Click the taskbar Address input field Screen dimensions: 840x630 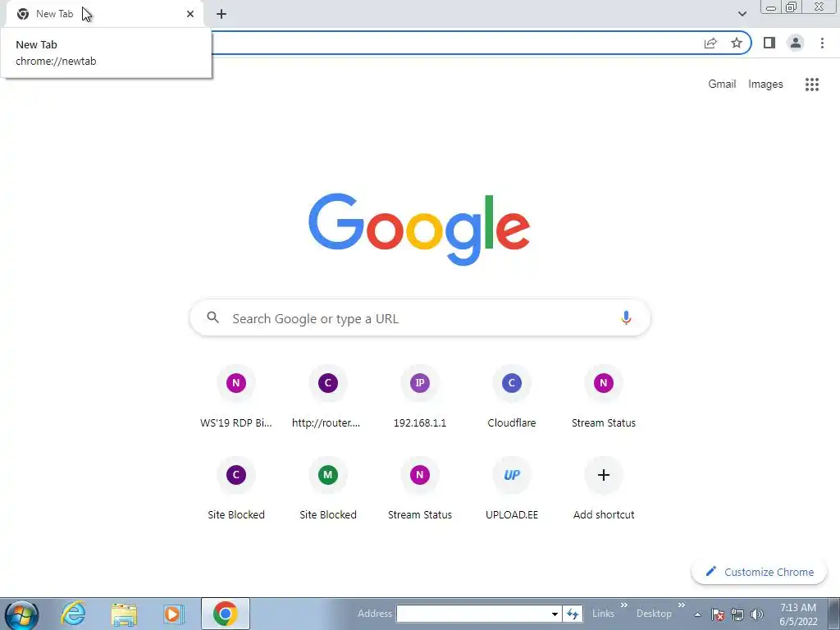pos(472,614)
